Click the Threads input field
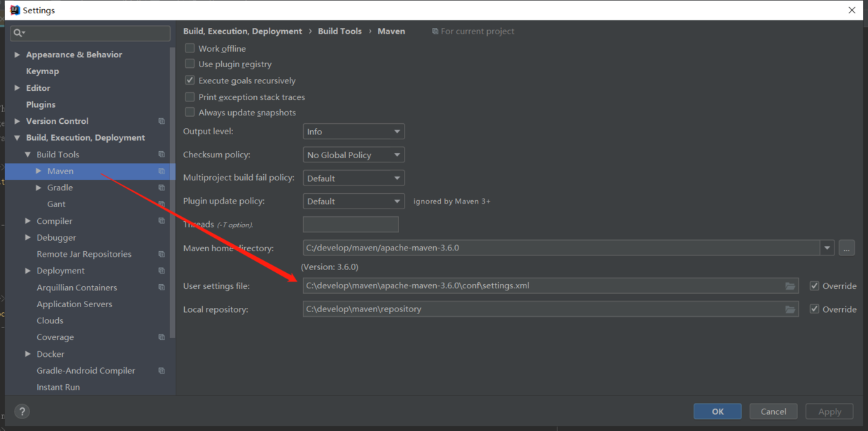This screenshot has height=431, width=868. (351, 225)
